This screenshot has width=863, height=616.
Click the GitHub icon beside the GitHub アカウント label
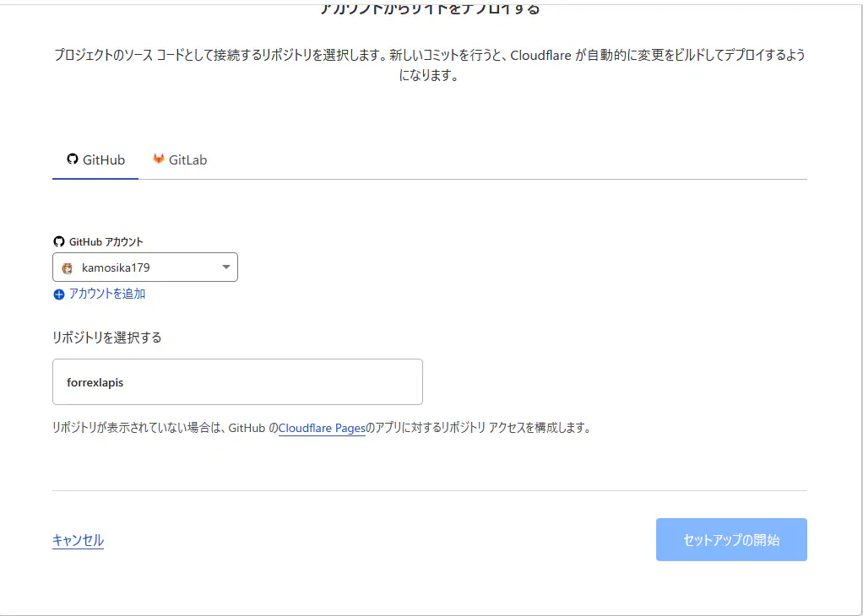(58, 241)
